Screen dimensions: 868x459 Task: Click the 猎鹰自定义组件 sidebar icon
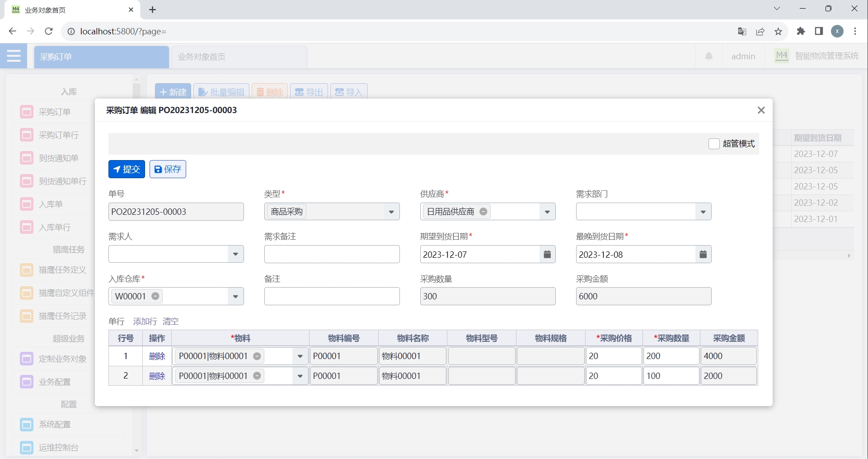coord(27,293)
